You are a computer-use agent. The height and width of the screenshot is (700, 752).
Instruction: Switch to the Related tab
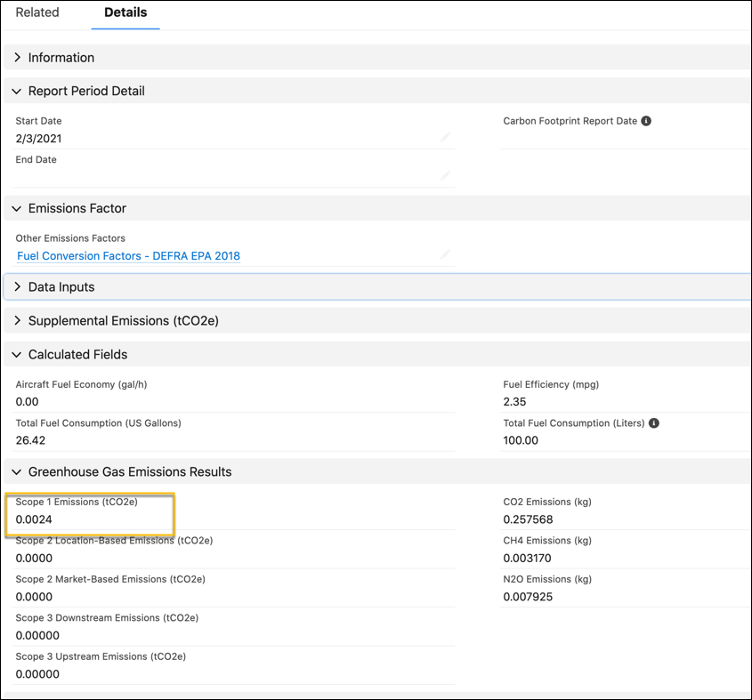click(37, 12)
